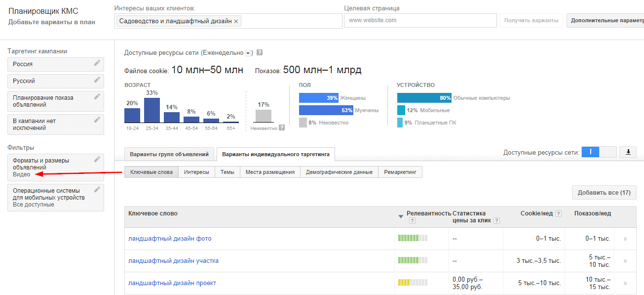Open the Еженедельно frequency dropdown
Image resolution: width=644 pixels, height=295 pixels.
click(x=249, y=53)
